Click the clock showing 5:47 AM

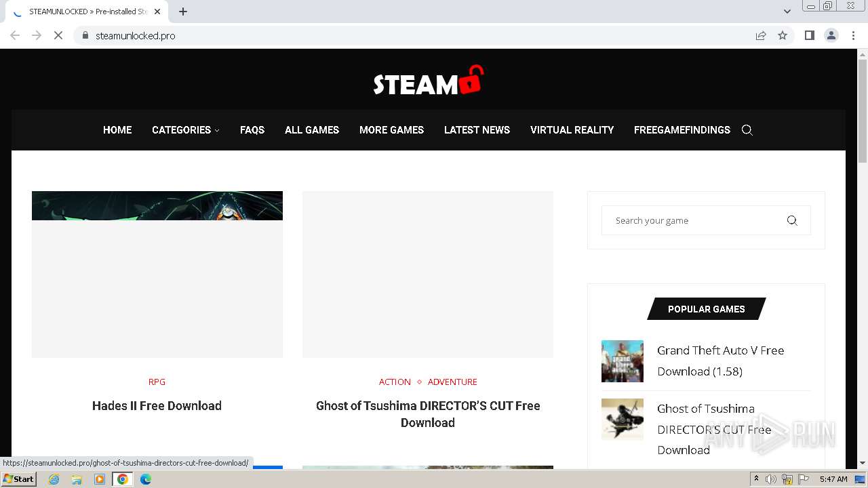pyautogui.click(x=833, y=479)
